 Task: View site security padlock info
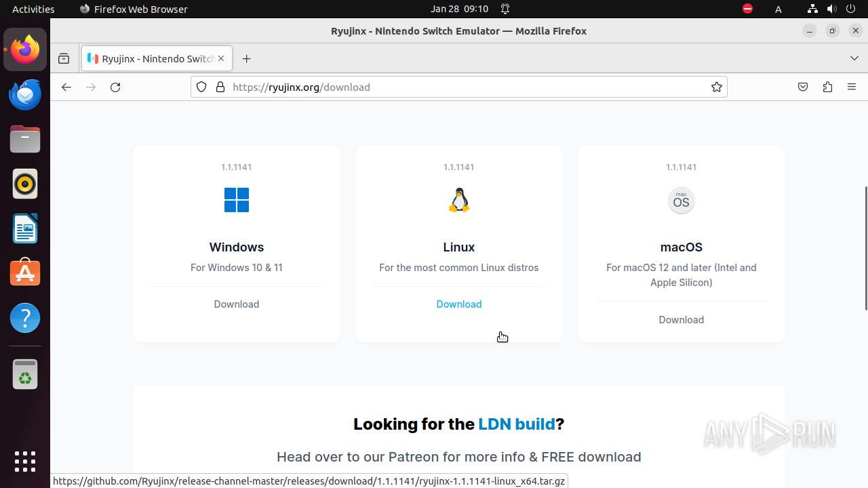[x=220, y=87]
